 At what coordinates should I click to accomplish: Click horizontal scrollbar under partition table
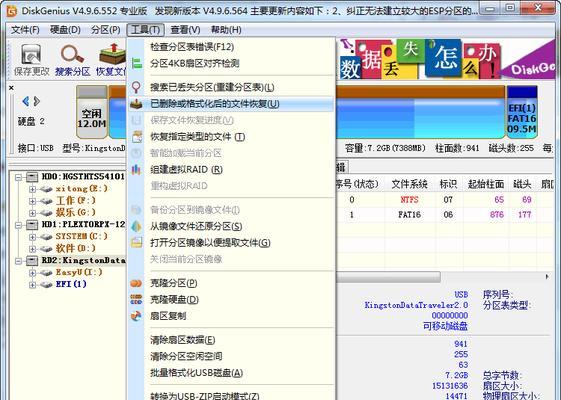(388, 277)
